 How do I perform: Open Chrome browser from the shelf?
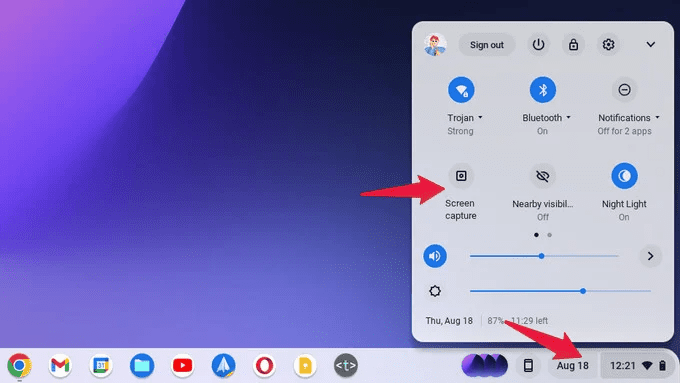pyautogui.click(x=19, y=365)
